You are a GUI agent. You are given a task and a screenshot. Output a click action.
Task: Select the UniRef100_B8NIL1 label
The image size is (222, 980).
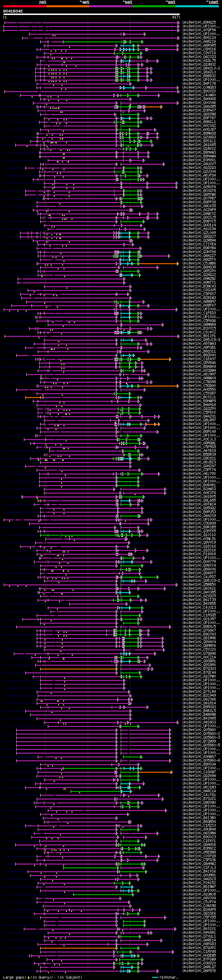(199, 122)
